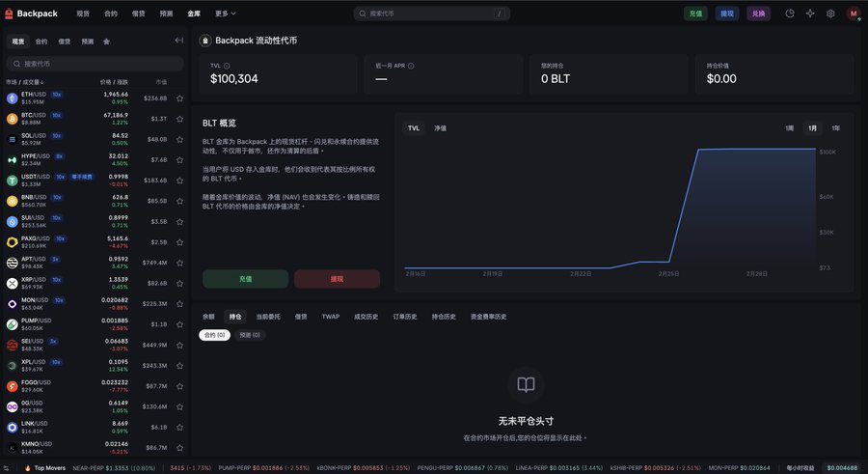Show favorites with the star tab icon
The height and width of the screenshot is (474, 868).
(x=106, y=42)
